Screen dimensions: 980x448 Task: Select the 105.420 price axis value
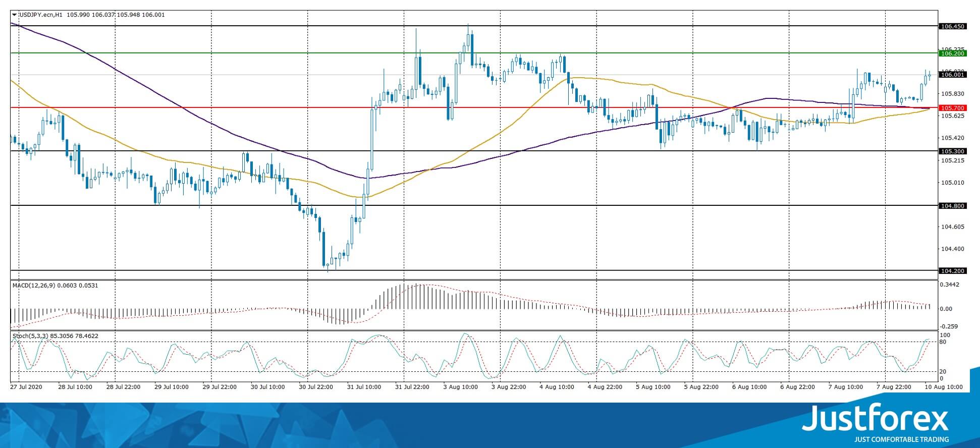coord(952,138)
